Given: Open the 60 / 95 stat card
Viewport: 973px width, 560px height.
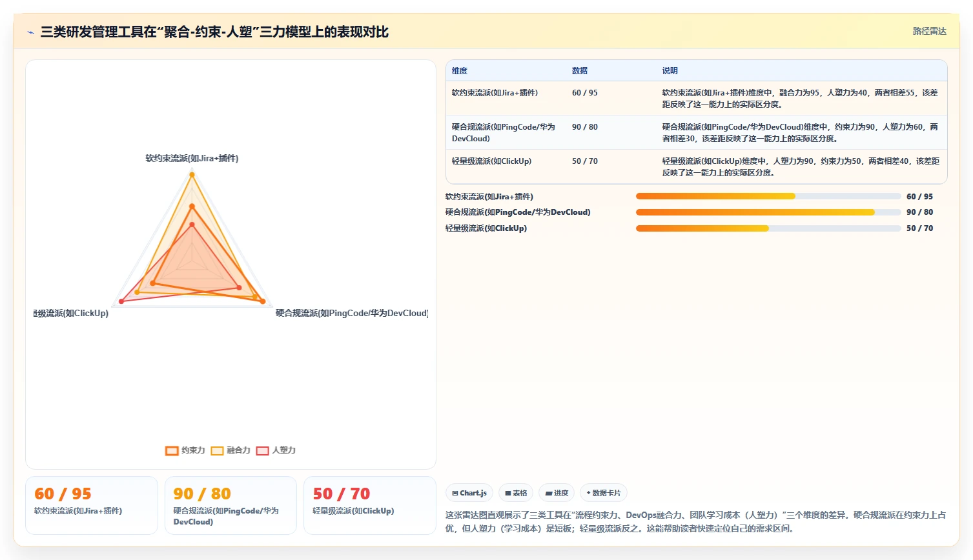Looking at the screenshot, I should coord(92,505).
